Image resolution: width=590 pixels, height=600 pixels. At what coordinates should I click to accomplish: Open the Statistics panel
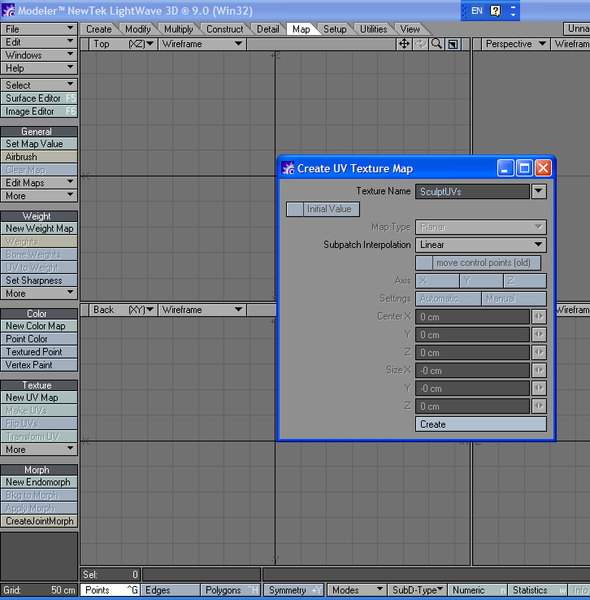tap(538, 590)
